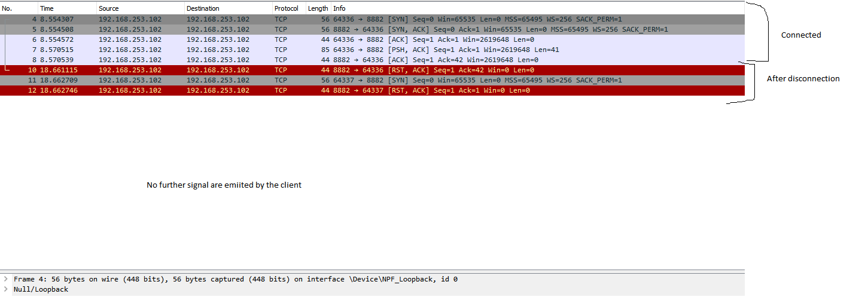This screenshot has width=868, height=306.
Task: Click the Source column header
Action: 140,8
